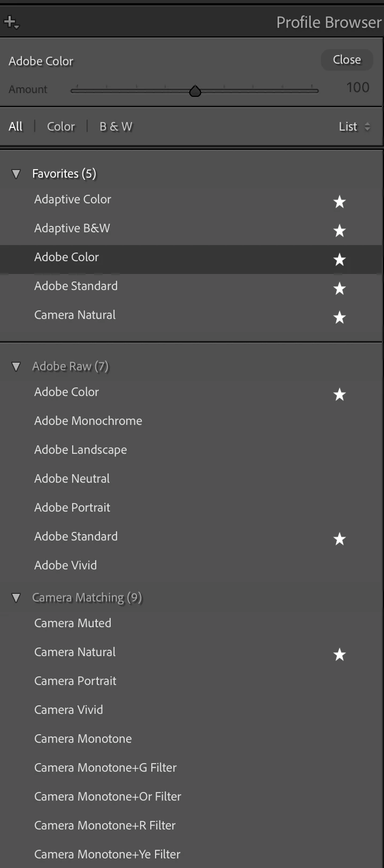384x868 pixels.
Task: Toggle star for Adaptive B&W favorite
Action: click(340, 231)
